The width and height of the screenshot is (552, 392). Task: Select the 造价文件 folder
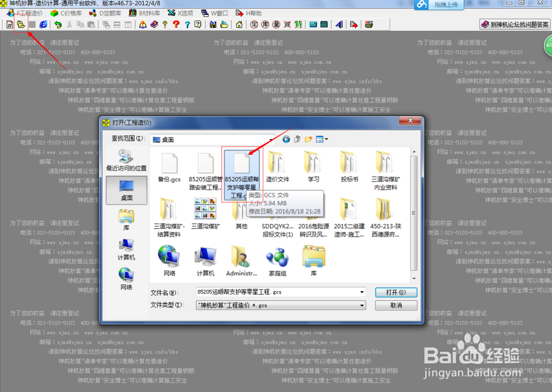278,167
